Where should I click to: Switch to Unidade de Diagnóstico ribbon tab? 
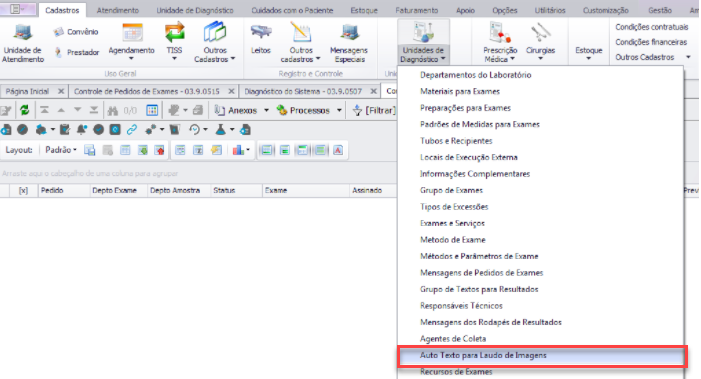coord(195,10)
